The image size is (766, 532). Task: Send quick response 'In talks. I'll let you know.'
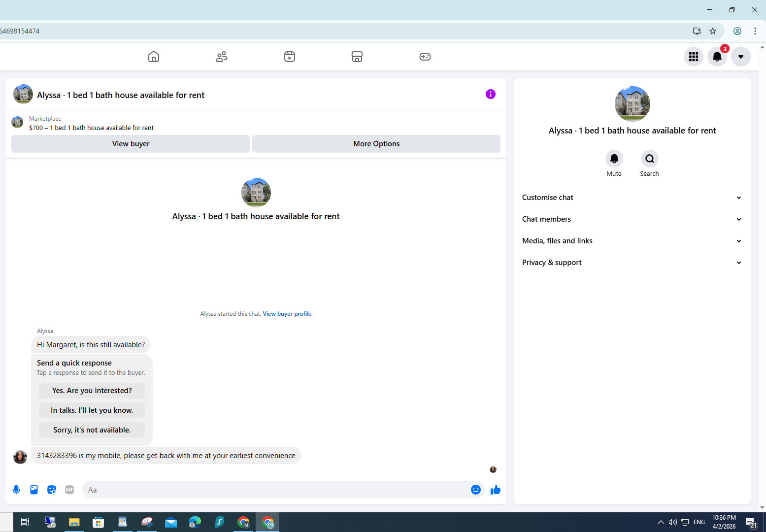(x=92, y=410)
